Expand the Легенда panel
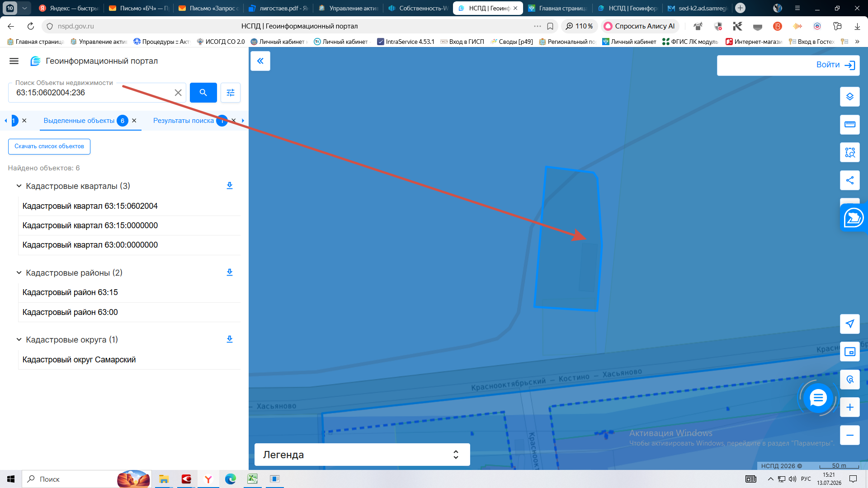 pos(362,455)
